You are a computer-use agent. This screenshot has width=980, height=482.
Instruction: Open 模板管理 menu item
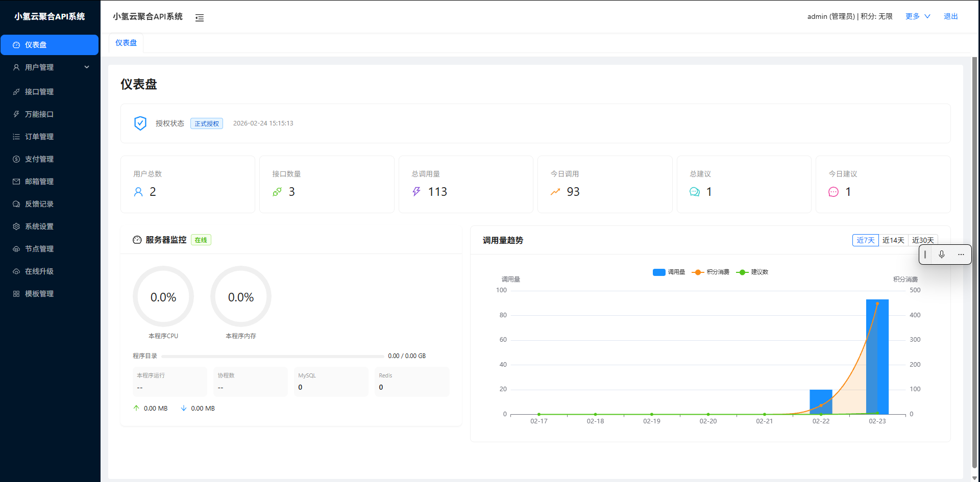tap(39, 293)
